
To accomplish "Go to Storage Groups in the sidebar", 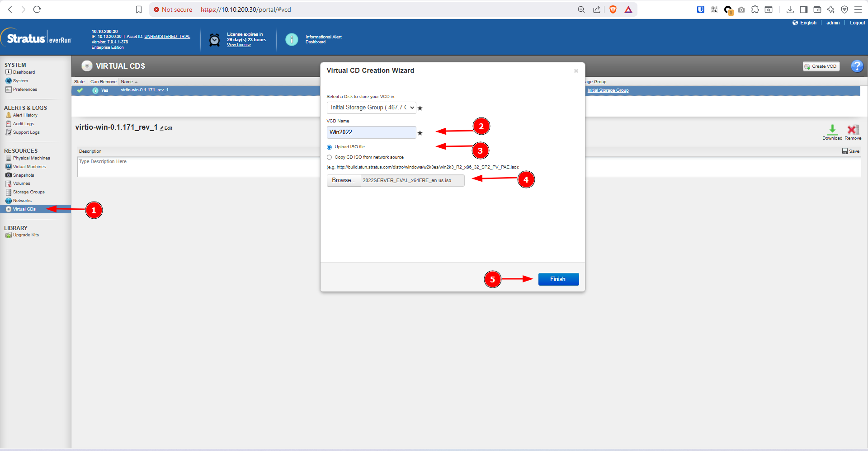I will point(28,192).
